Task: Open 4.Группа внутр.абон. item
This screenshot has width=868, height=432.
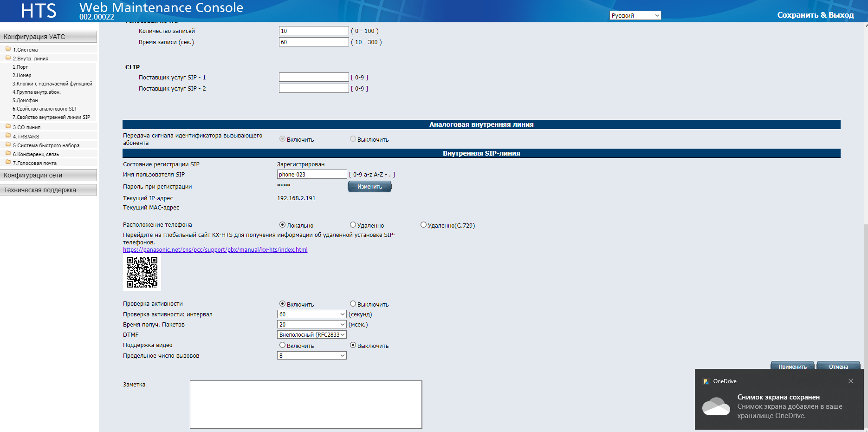Action: 36,92
